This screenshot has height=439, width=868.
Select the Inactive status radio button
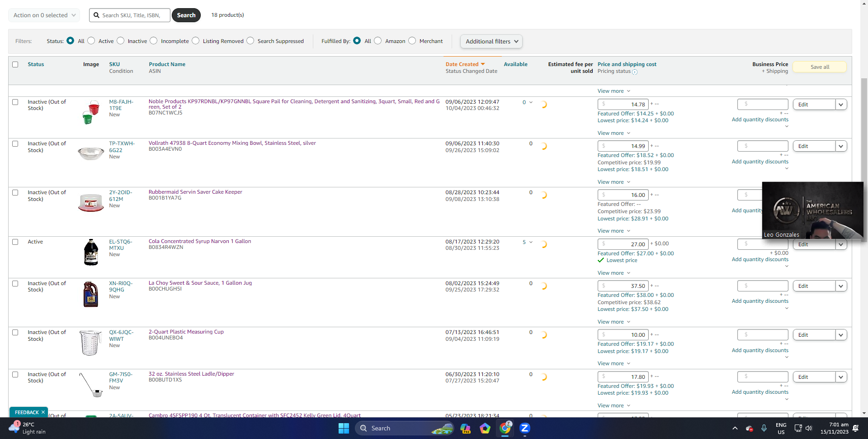point(121,41)
